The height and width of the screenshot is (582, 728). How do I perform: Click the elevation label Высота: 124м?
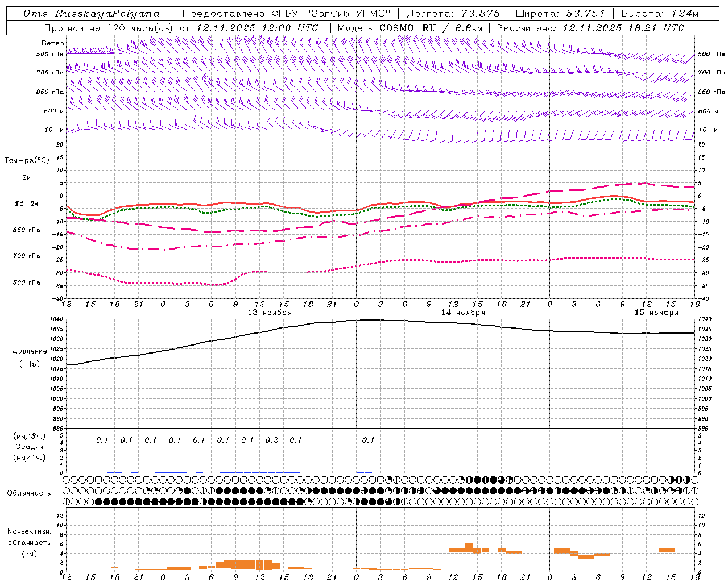[660, 14]
